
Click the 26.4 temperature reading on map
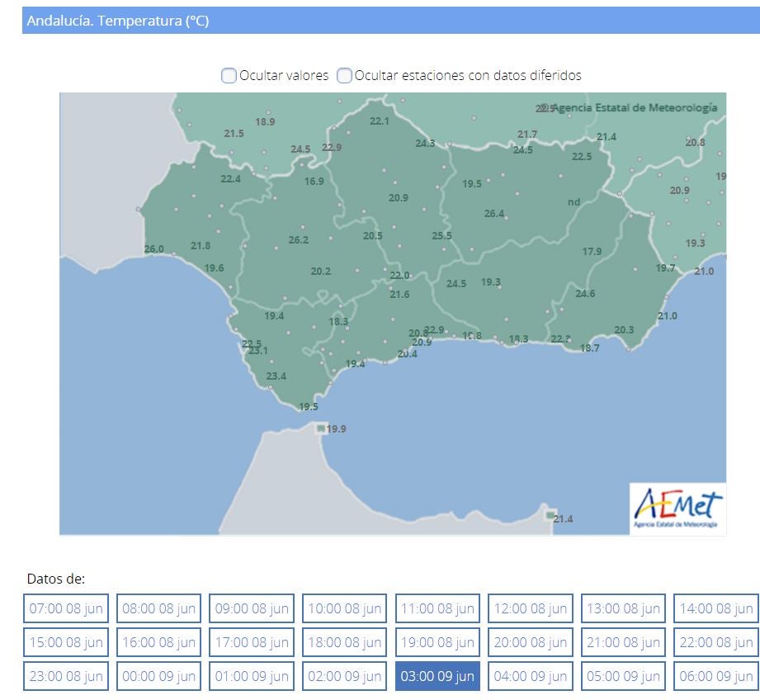[493, 214]
